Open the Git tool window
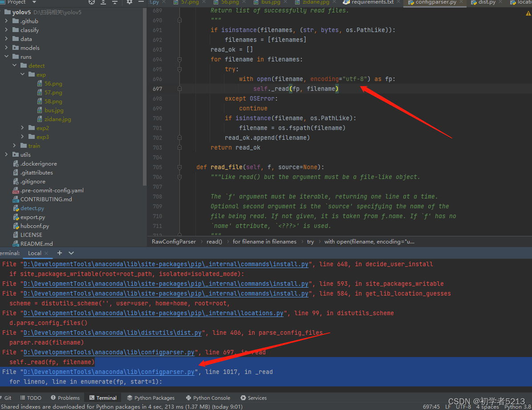Image resolution: width=532 pixels, height=410 pixels. click(6, 398)
